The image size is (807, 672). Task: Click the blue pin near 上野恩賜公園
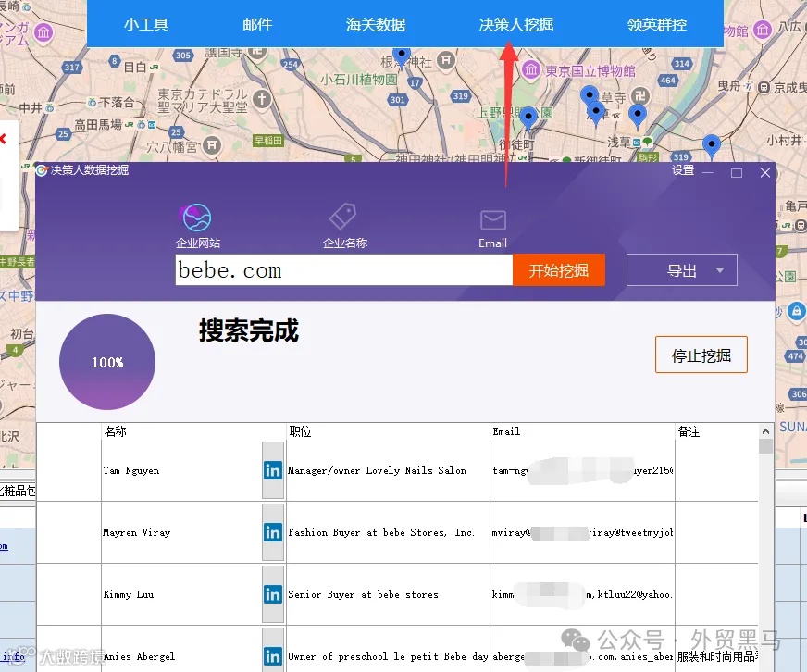click(x=528, y=118)
